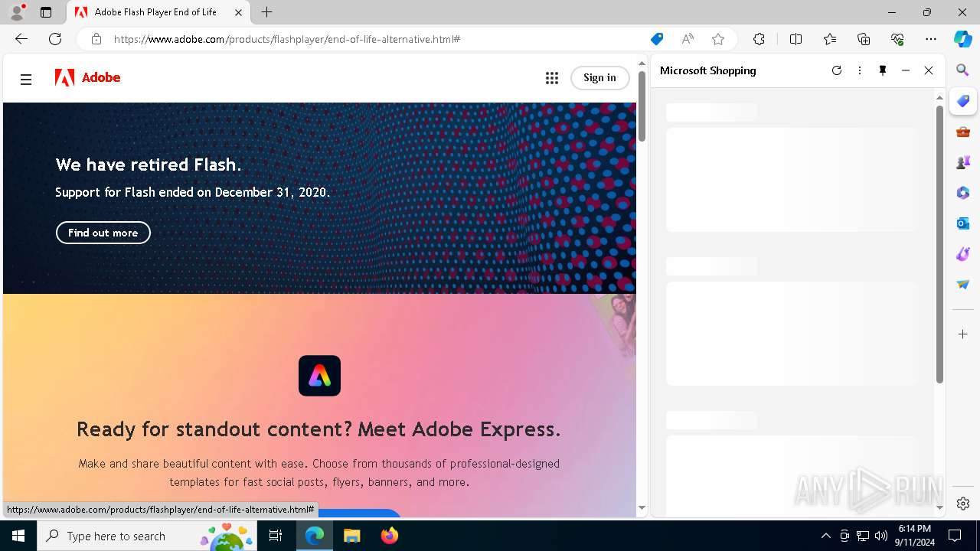Customize sidebar with the plus button
Image resolution: width=980 pixels, height=551 pixels.
(963, 334)
